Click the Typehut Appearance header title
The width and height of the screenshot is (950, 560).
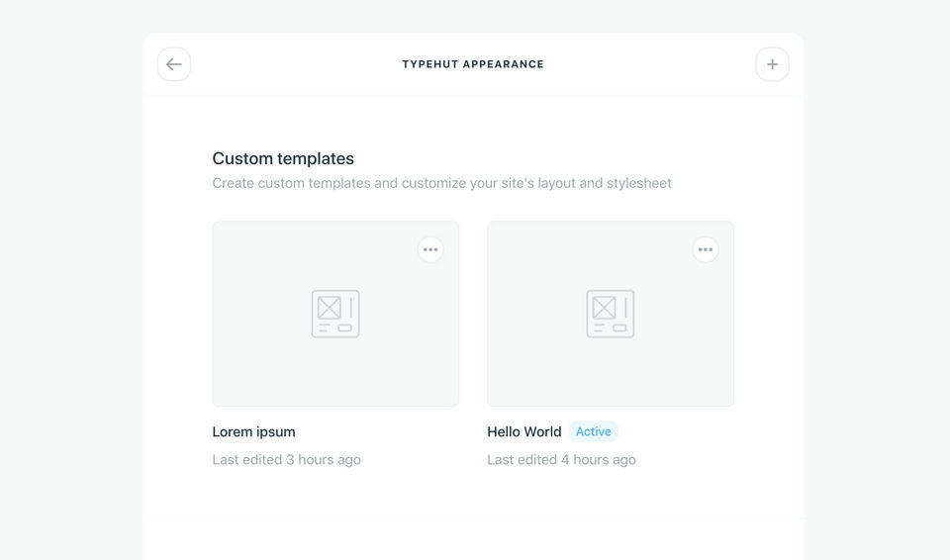point(473,64)
